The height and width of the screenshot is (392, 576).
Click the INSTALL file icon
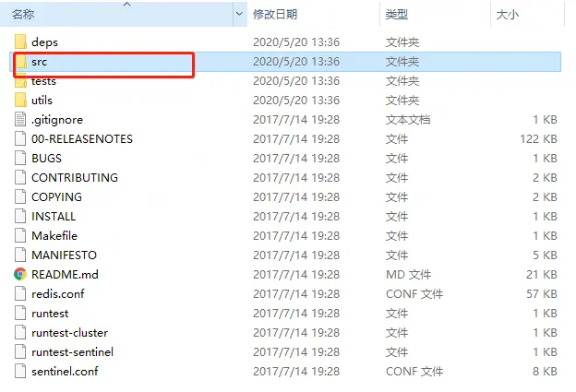coord(20,216)
